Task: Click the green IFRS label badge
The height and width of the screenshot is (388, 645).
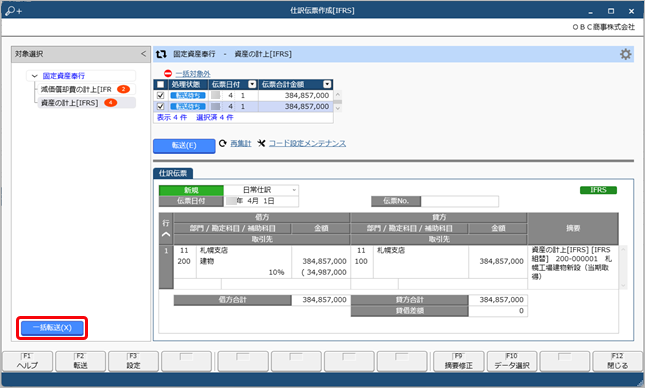Action: [598, 190]
